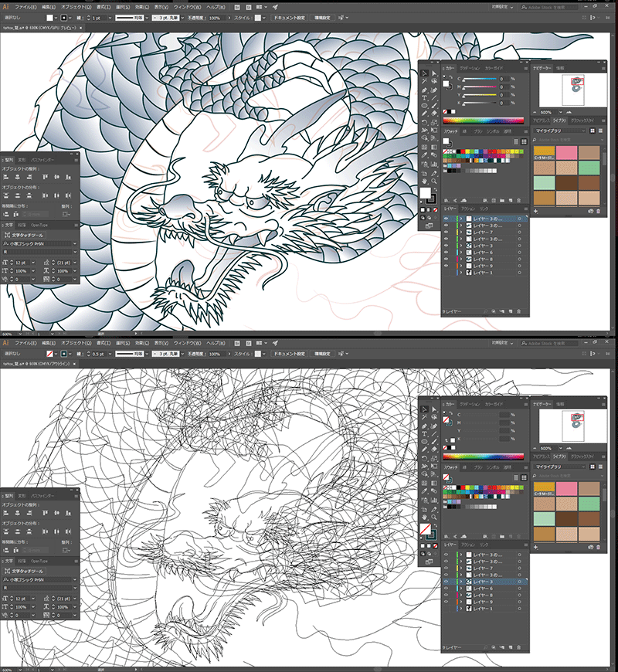618x672 pixels.
Task: Select the Type tool in bottom window toolbox
Action: [x=424, y=434]
